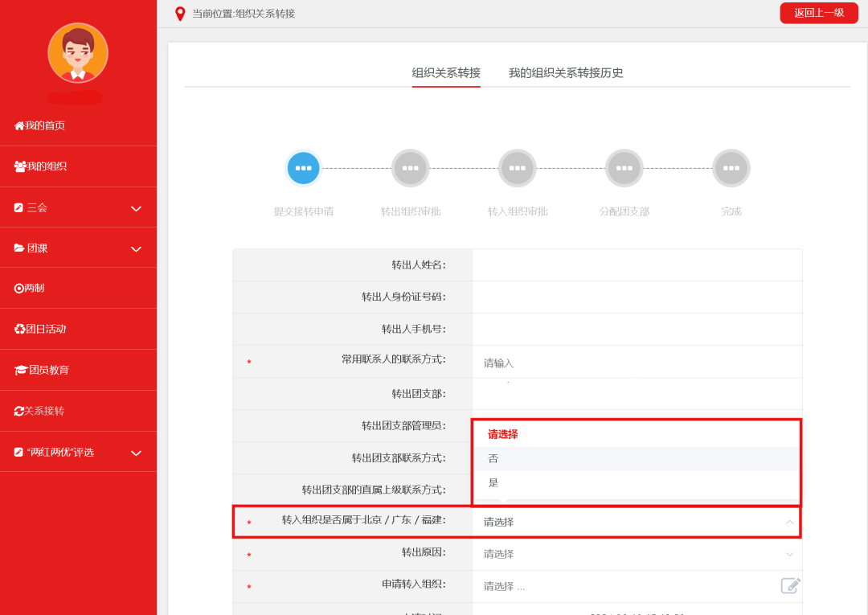Click the 常用联系人的联系方式 input field
The image size is (868, 615).
coord(637,363)
